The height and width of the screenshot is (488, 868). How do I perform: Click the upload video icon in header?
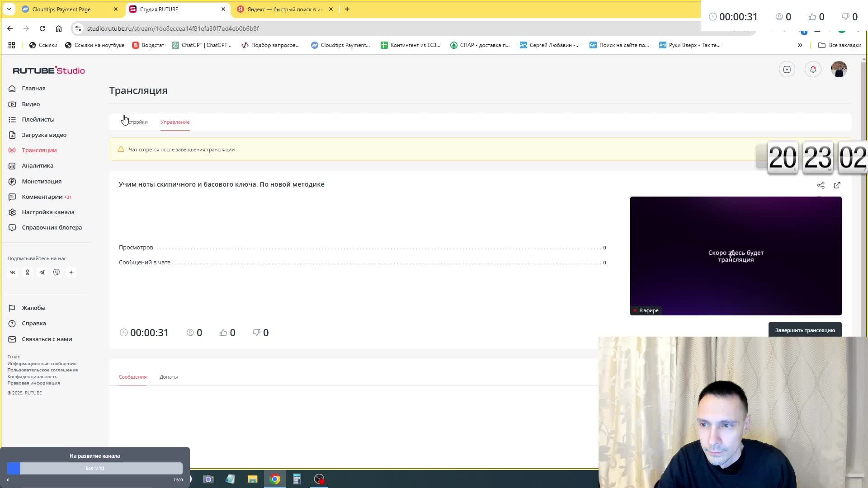click(787, 69)
